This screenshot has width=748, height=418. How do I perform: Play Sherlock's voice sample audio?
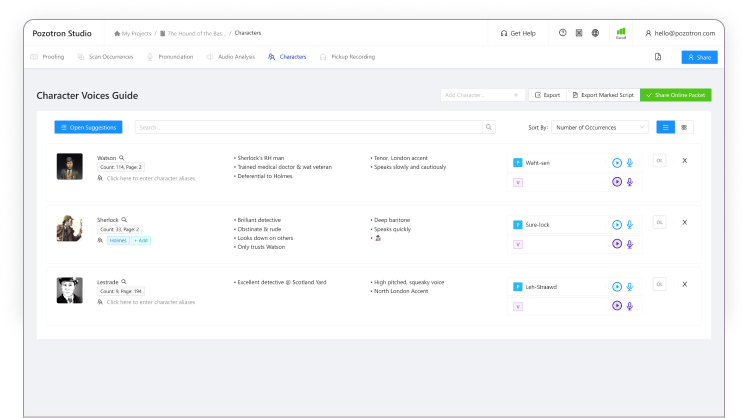coord(617,244)
